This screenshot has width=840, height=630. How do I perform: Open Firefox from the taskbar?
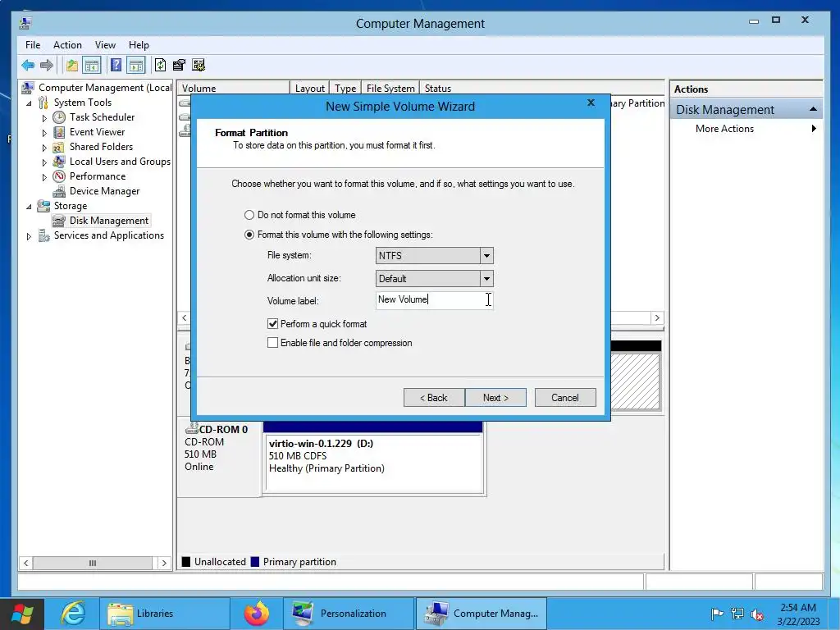click(257, 614)
